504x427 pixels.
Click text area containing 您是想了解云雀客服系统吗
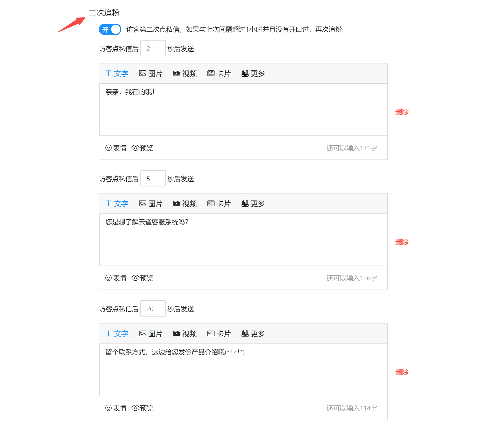(243, 240)
